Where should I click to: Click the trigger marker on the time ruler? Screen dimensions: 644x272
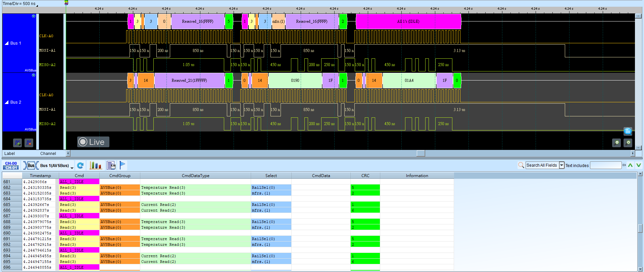pos(66,3)
